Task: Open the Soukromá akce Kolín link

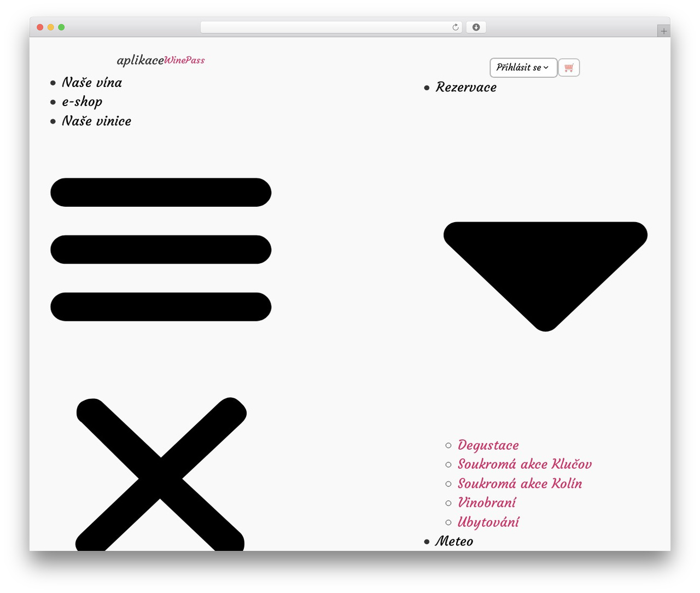Action: point(520,484)
